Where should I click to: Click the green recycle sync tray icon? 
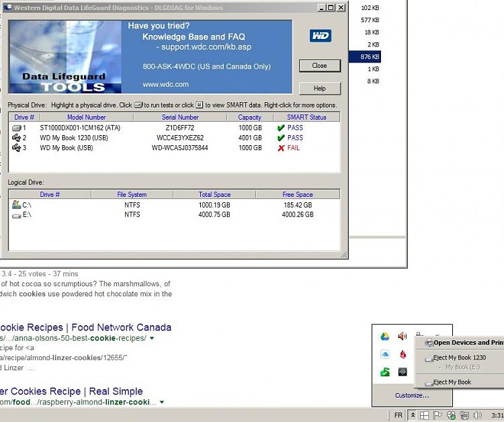[452, 415]
